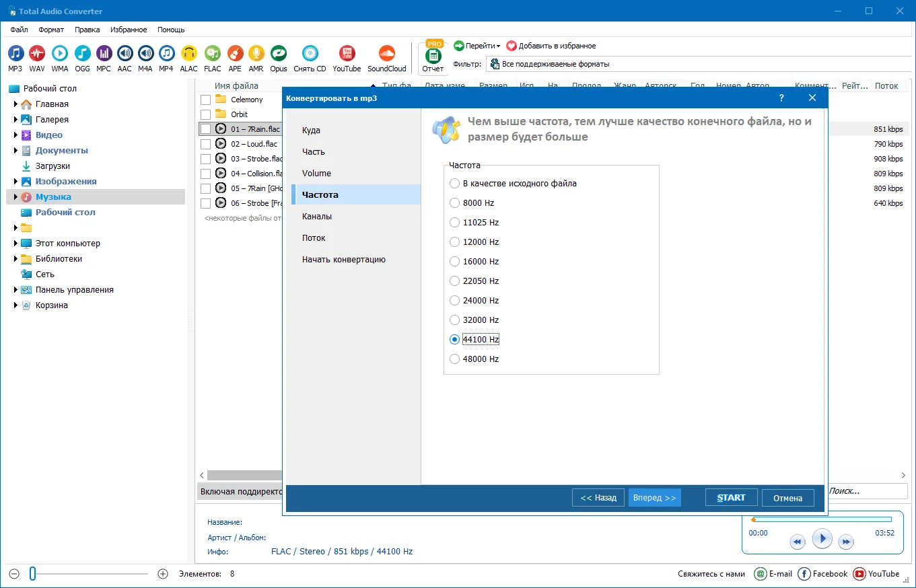Open the Формат menu
Screen dimensions: 916x588
click(x=51, y=30)
